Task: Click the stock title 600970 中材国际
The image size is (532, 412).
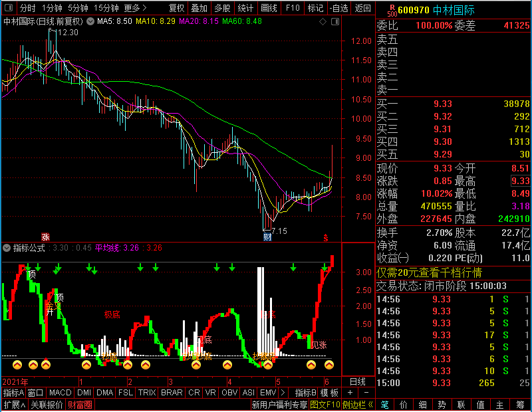Action: pyautogui.click(x=436, y=10)
